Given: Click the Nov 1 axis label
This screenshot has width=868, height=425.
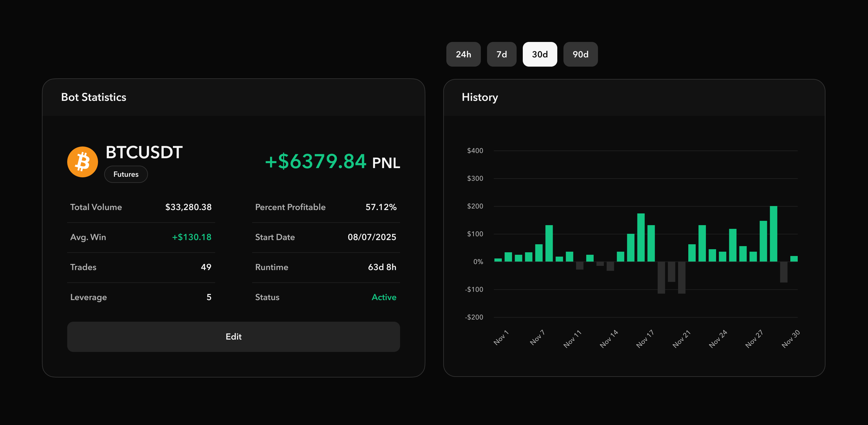Looking at the screenshot, I should [x=501, y=337].
